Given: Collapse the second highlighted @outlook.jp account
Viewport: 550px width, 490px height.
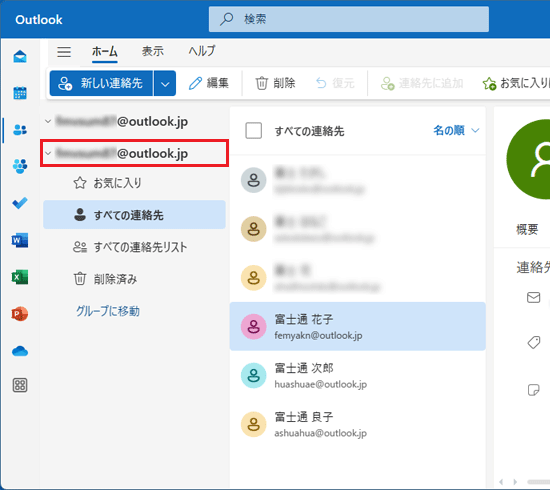Looking at the screenshot, I should tap(48, 153).
